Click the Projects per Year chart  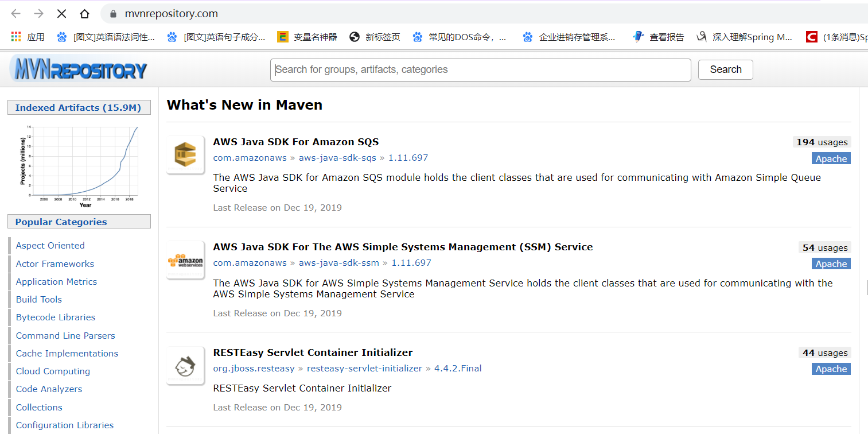point(80,165)
